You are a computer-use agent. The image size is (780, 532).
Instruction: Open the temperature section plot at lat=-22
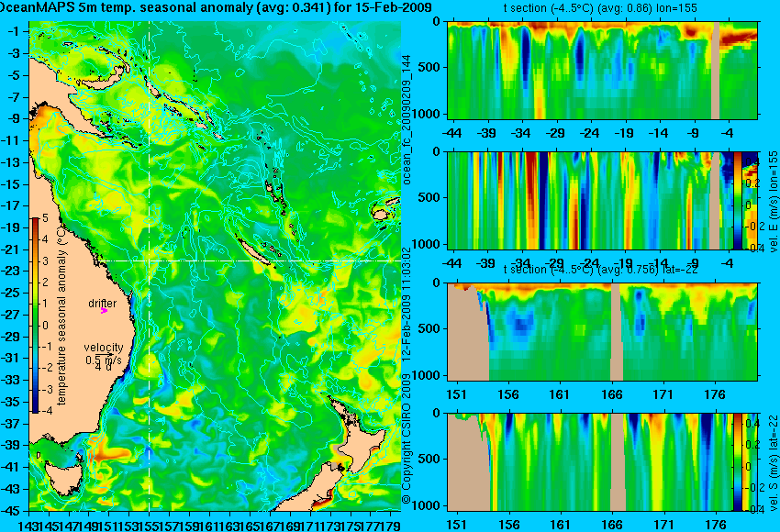602,332
